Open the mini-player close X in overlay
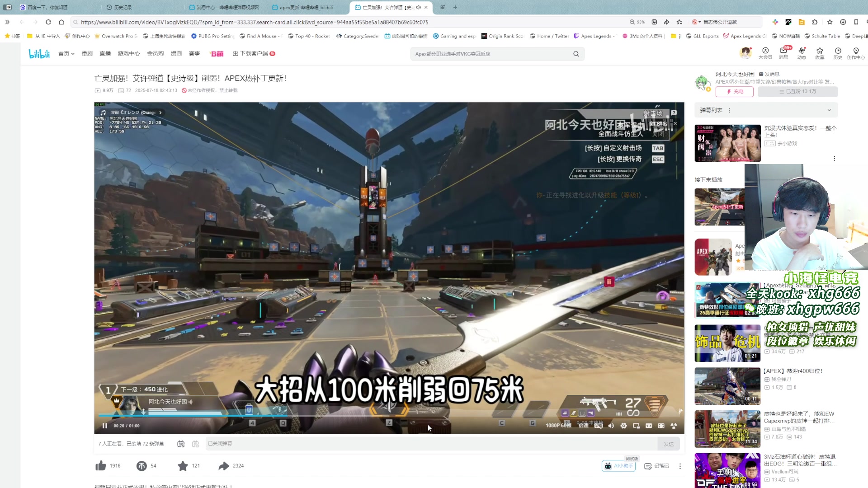The height and width of the screenshot is (488, 868). click(x=675, y=124)
